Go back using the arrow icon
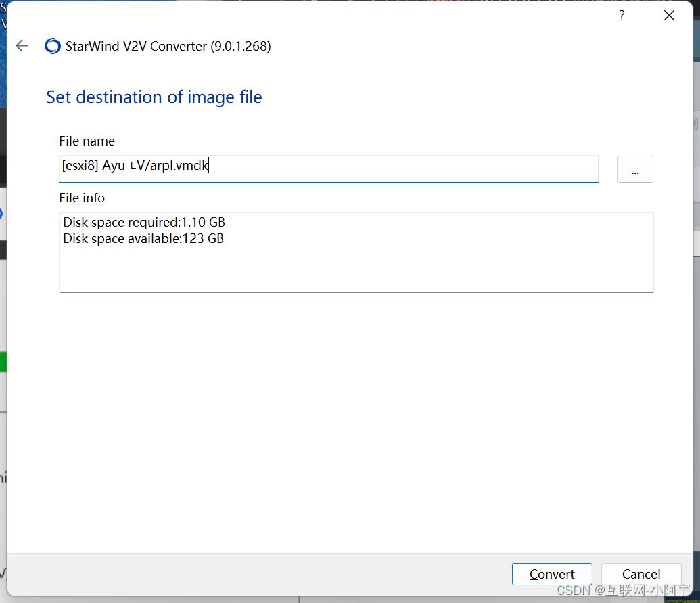Viewport: 700px width, 603px height. [x=22, y=45]
